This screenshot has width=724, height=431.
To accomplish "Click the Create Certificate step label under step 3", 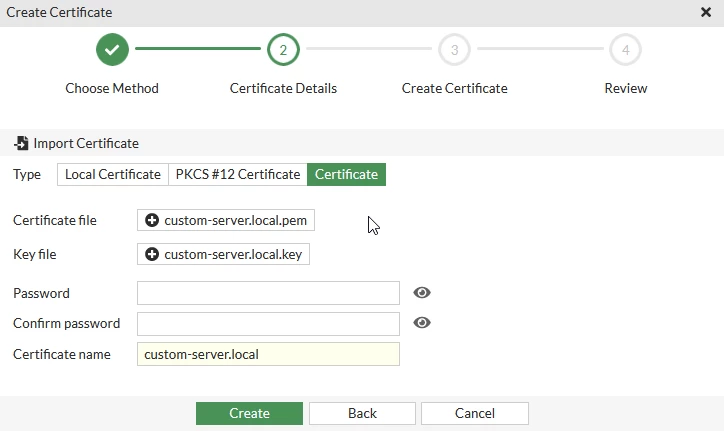I will pos(454,88).
